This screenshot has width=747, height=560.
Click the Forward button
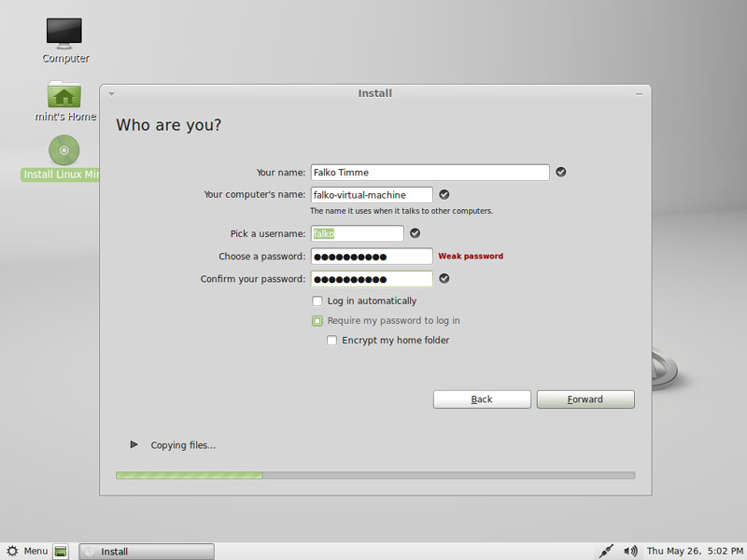click(x=585, y=399)
